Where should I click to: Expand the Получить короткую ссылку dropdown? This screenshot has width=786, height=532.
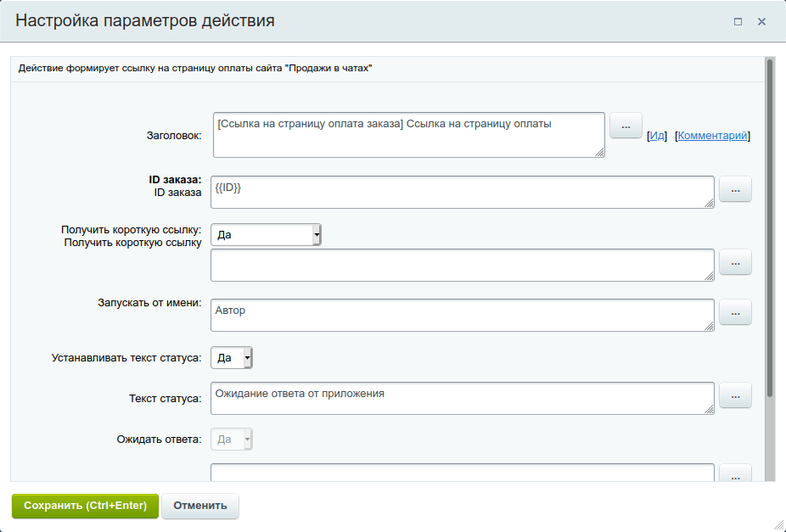click(x=266, y=234)
